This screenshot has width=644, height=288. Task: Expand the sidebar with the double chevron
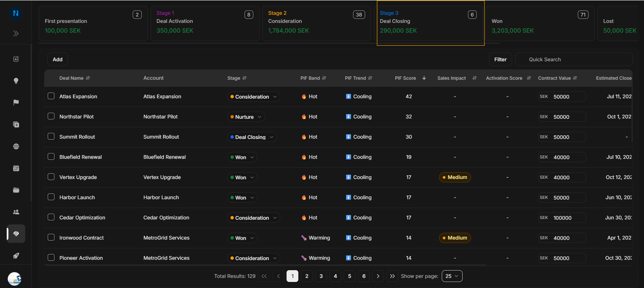click(16, 33)
